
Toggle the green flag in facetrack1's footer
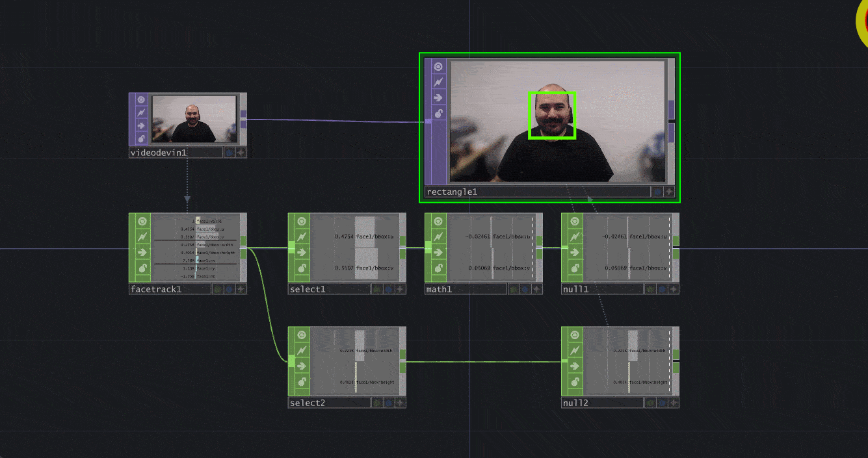pos(217,289)
